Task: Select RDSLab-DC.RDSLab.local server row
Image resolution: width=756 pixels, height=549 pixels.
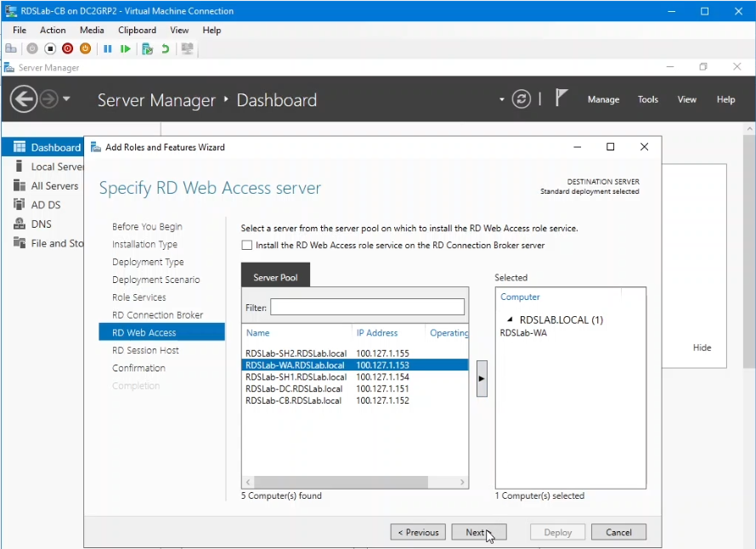Action: [x=355, y=389]
